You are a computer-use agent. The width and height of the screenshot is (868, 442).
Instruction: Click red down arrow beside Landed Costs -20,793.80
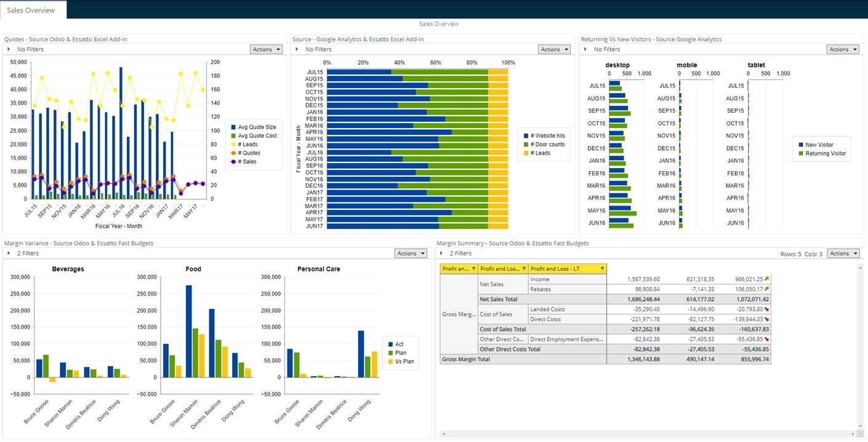click(767, 309)
